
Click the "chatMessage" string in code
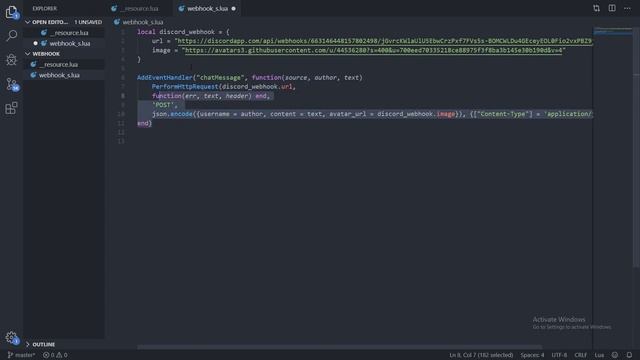click(220, 78)
